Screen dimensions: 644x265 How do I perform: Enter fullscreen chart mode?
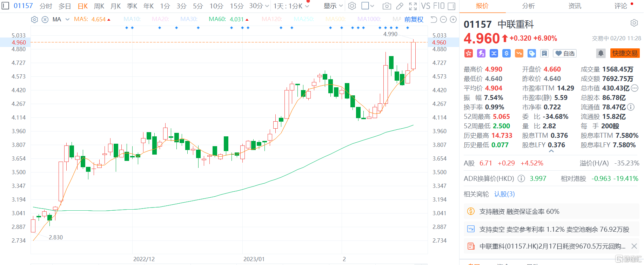pos(413,6)
